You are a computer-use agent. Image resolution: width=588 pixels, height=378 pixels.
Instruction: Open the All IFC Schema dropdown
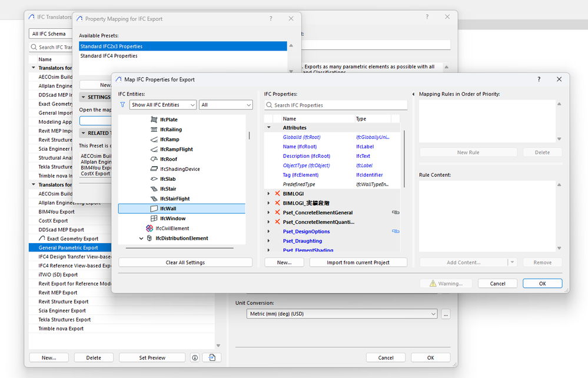(51, 34)
